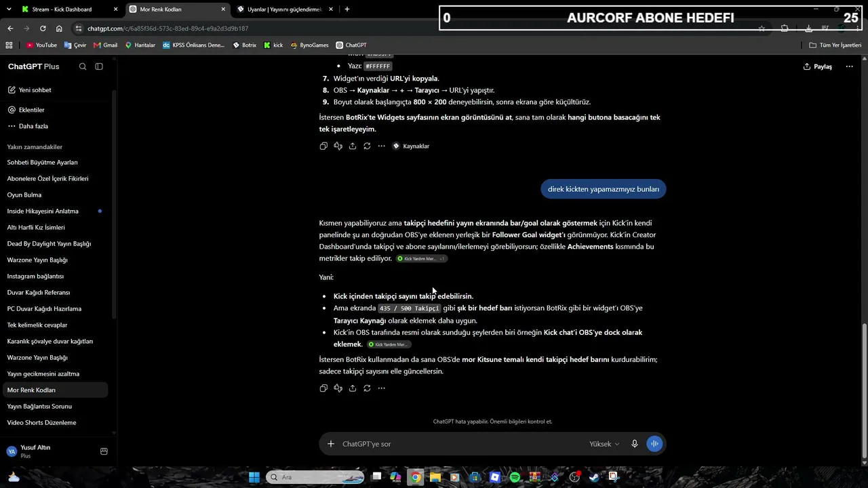Open the Tüm Yer İşaretleri bookmarks folder
Screen dimensions: 868x488
coord(835,45)
